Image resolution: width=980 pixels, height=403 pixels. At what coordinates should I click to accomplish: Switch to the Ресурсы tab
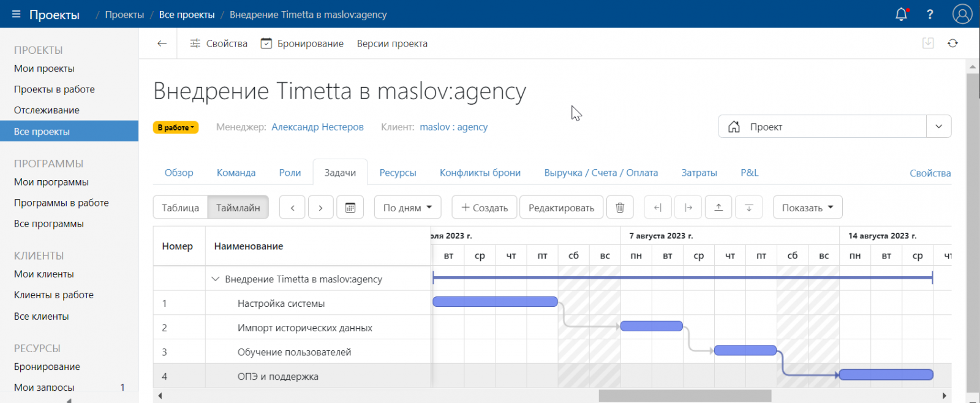tap(398, 173)
